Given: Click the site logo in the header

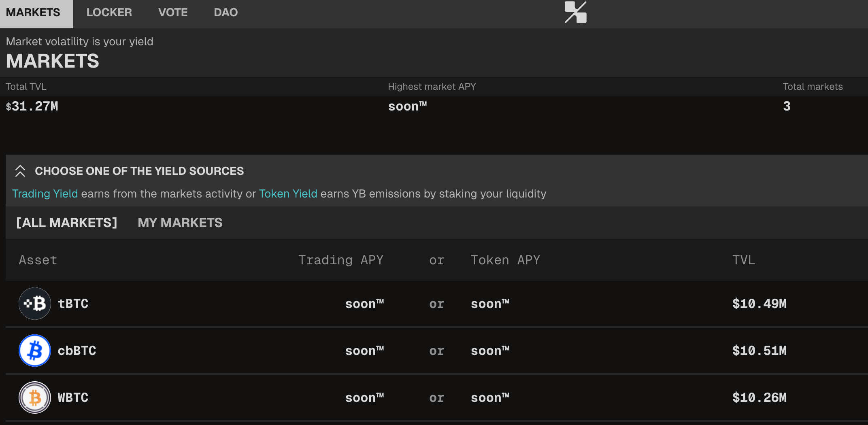Looking at the screenshot, I should (x=575, y=13).
